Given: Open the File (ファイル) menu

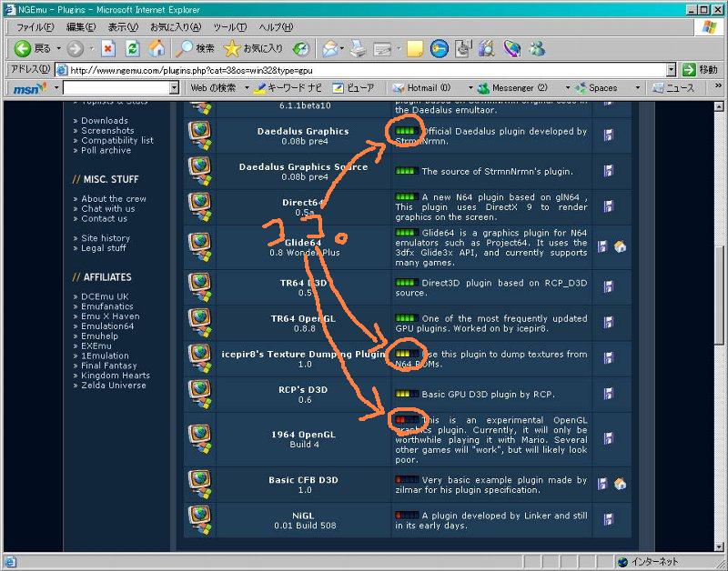Looking at the screenshot, I should (x=35, y=27).
